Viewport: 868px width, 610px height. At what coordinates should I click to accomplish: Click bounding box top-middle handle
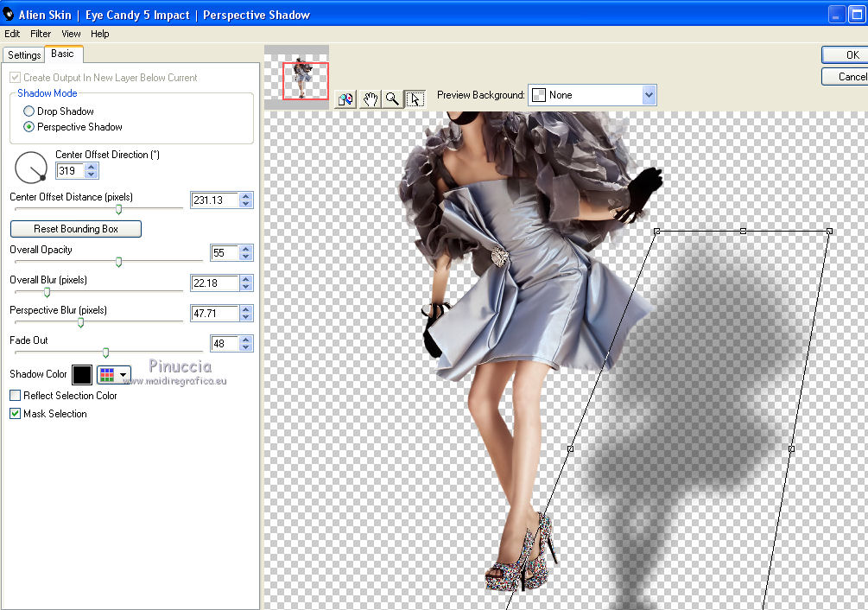(x=743, y=231)
